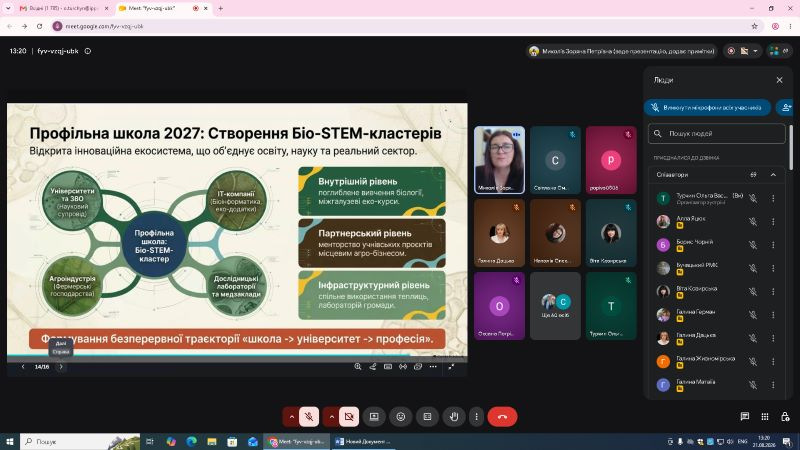Zoom in on the presentation slide
This screenshot has height=450, width=800.
click(x=358, y=366)
